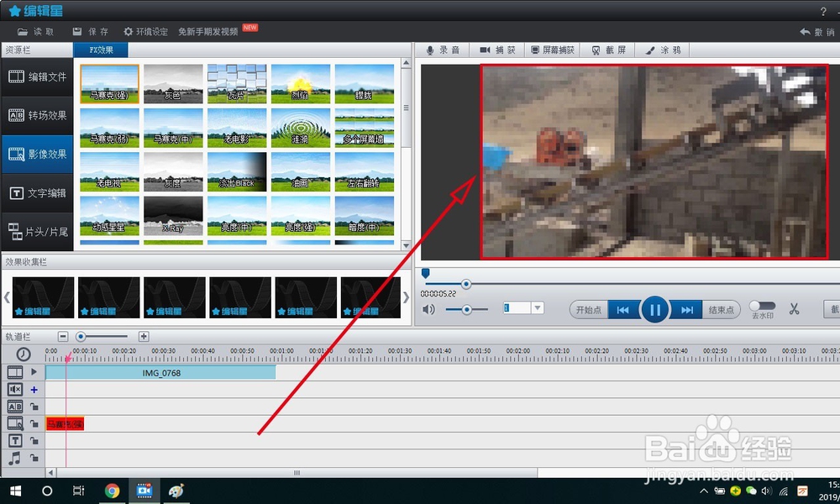Click the 结束点 end point button
The width and height of the screenshot is (840, 504).
point(721,310)
